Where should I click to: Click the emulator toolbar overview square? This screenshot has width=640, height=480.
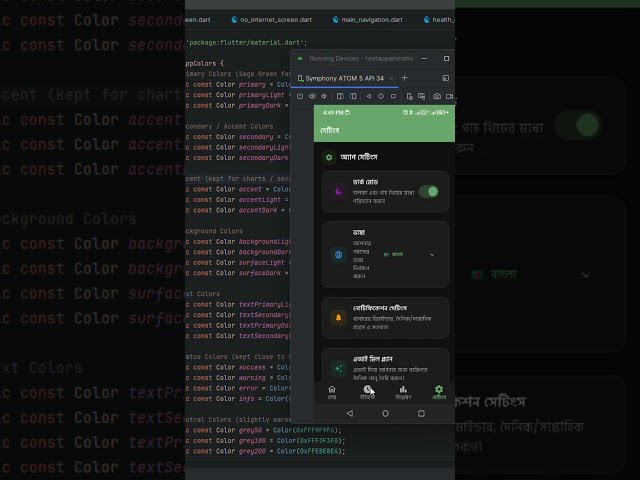(393, 96)
